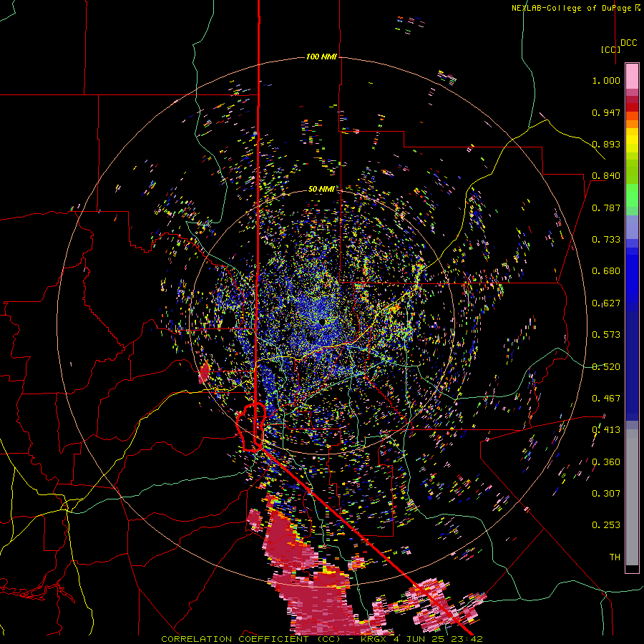Click the [CC] legend unit label

tap(610, 49)
